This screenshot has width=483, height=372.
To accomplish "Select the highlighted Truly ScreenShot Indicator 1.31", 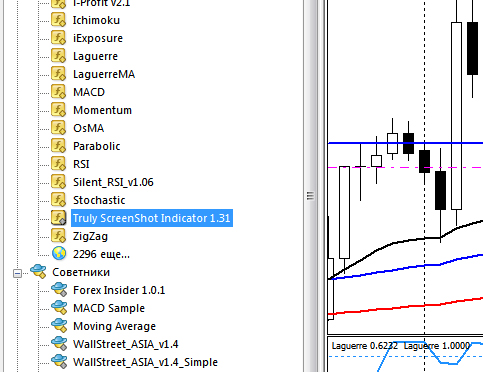I will tap(152, 218).
